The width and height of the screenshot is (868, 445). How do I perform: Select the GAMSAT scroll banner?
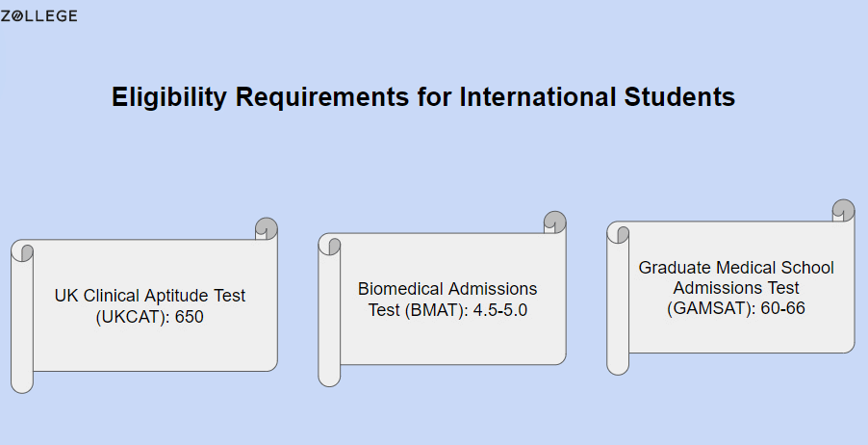coord(730,287)
